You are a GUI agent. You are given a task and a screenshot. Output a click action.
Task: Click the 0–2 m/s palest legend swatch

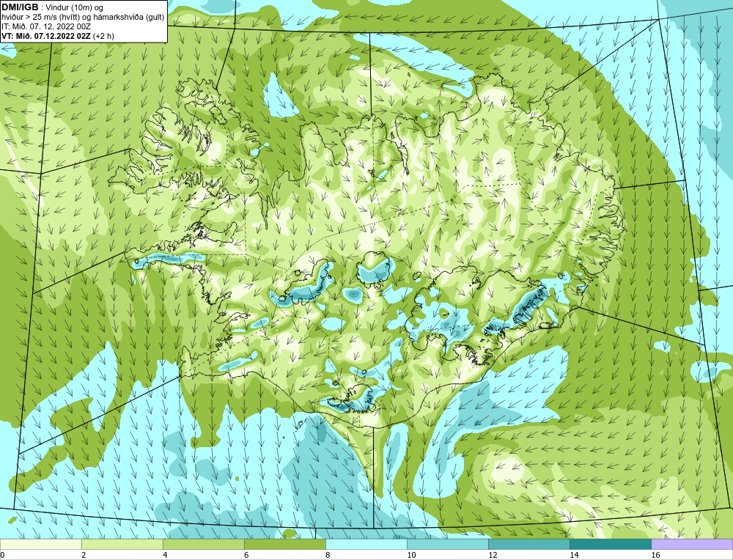pyautogui.click(x=40, y=544)
